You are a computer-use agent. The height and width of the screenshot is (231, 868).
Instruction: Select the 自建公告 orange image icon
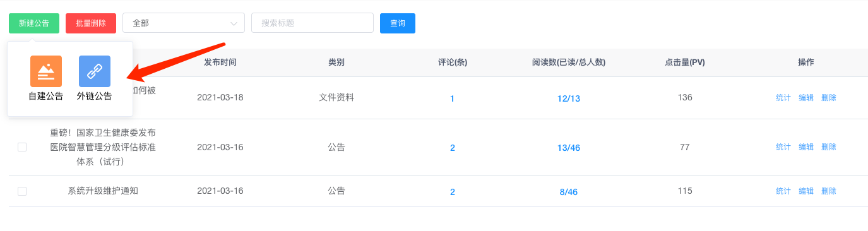pos(46,71)
